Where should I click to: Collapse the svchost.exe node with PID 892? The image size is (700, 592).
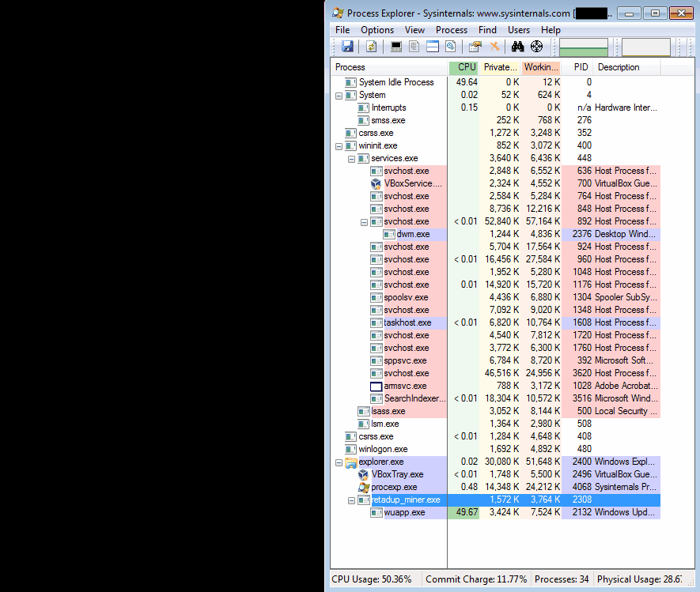pos(364,222)
